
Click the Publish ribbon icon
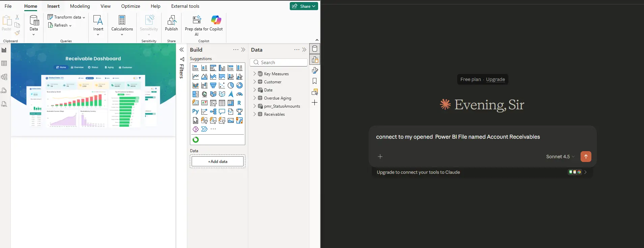click(171, 23)
